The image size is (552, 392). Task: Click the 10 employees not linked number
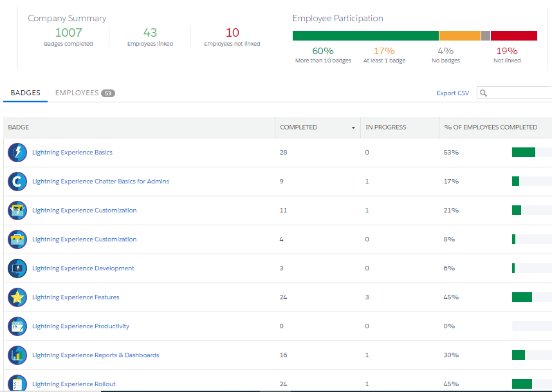coord(232,32)
